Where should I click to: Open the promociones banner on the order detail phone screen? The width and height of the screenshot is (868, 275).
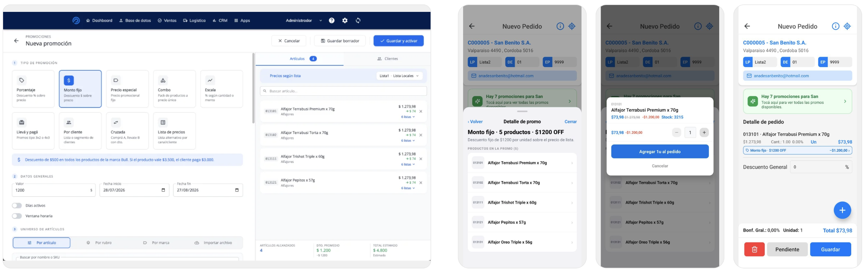[797, 101]
